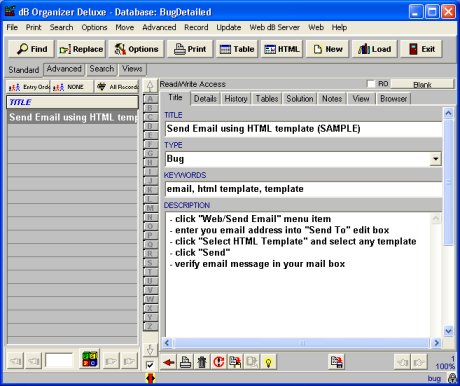
Task: Open the Update menu
Action: tap(228, 27)
